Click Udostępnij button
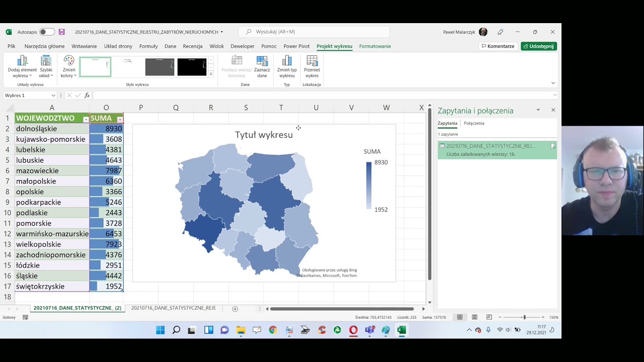Viewport: 644px width, 362px height. coord(539,46)
